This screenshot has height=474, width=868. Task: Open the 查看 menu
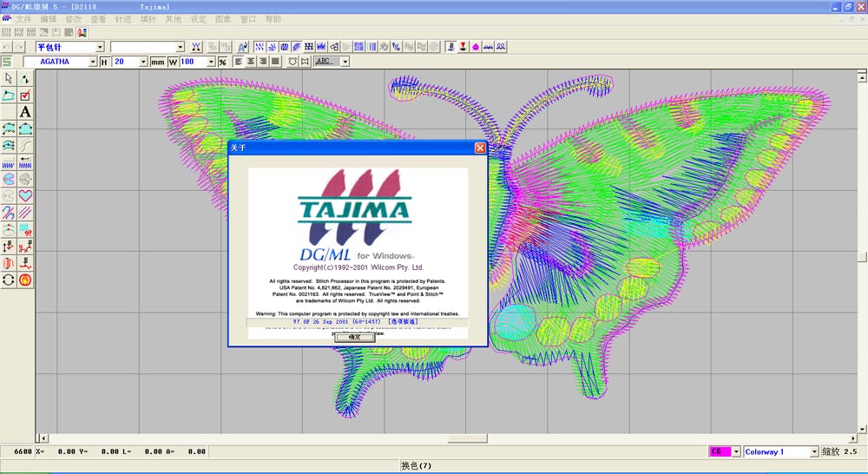pos(98,19)
